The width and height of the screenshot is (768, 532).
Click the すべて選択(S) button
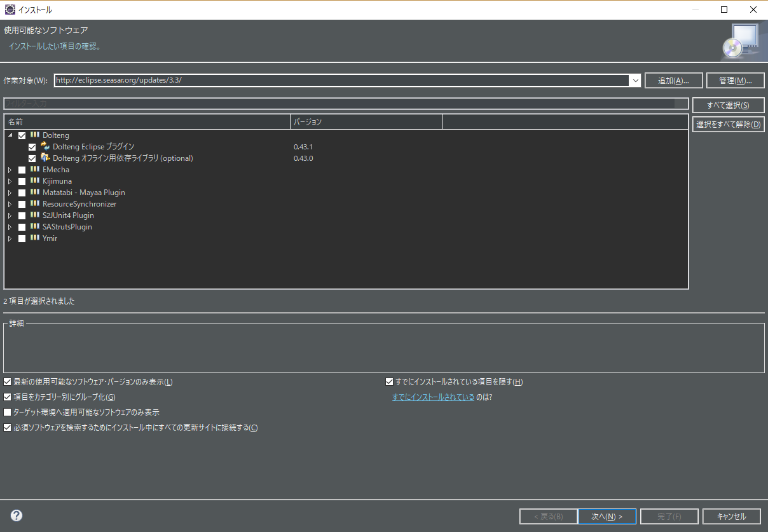728,106
